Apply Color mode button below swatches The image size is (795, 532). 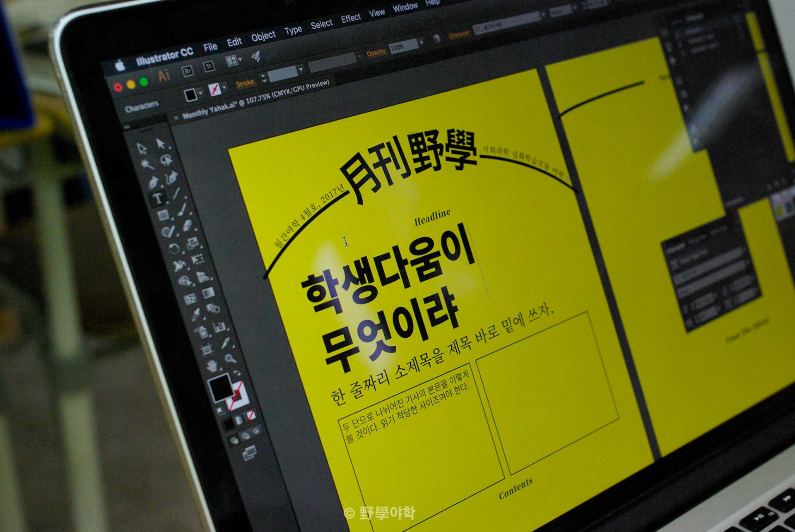pos(229,424)
